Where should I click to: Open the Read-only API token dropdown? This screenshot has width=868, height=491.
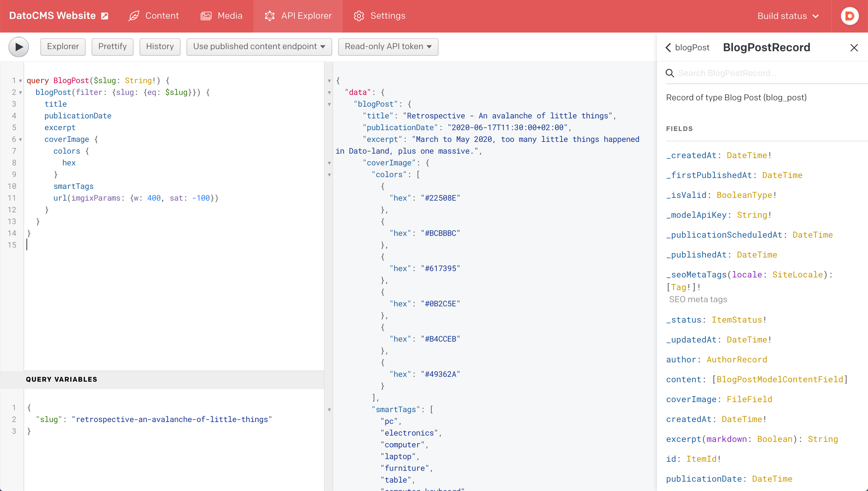tap(388, 46)
